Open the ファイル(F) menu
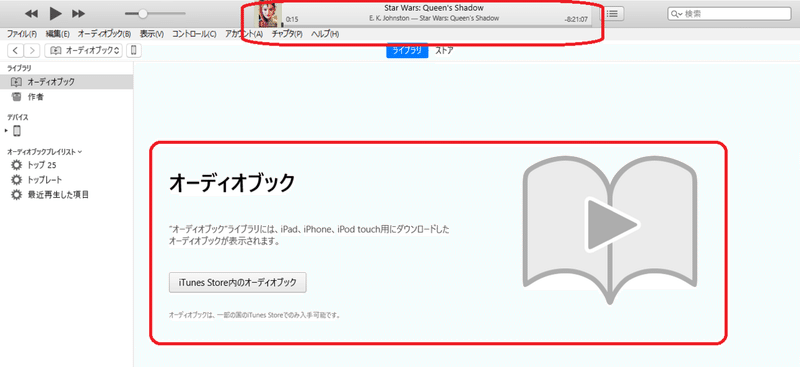This screenshot has height=367, width=800. tap(21, 34)
